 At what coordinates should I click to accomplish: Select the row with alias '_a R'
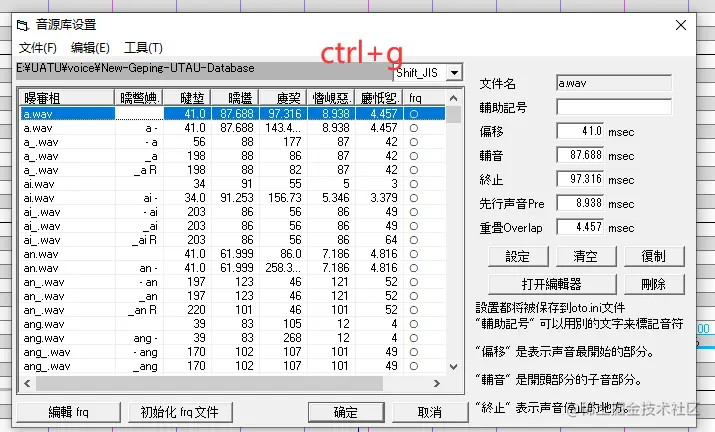click(x=233, y=170)
